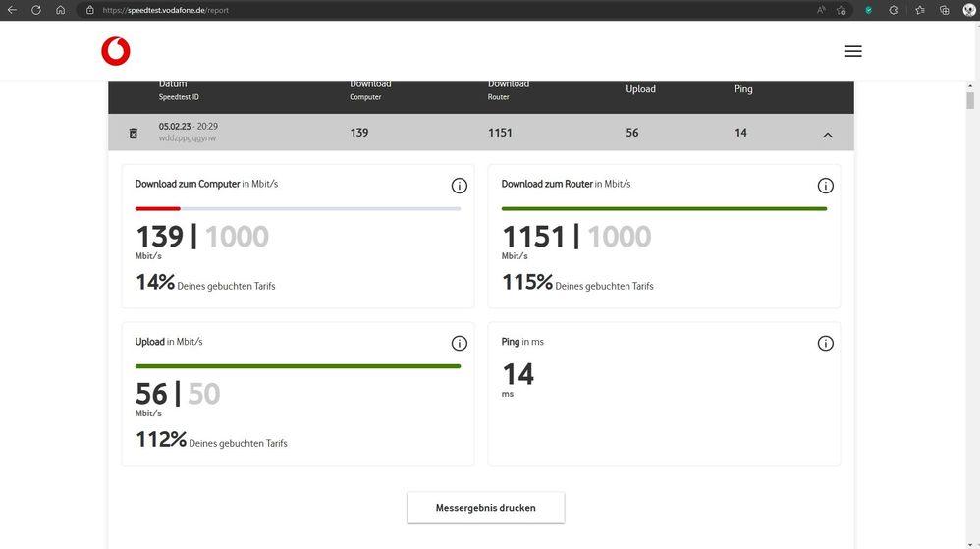
Task: Click the Ping column header
Action: (x=743, y=89)
